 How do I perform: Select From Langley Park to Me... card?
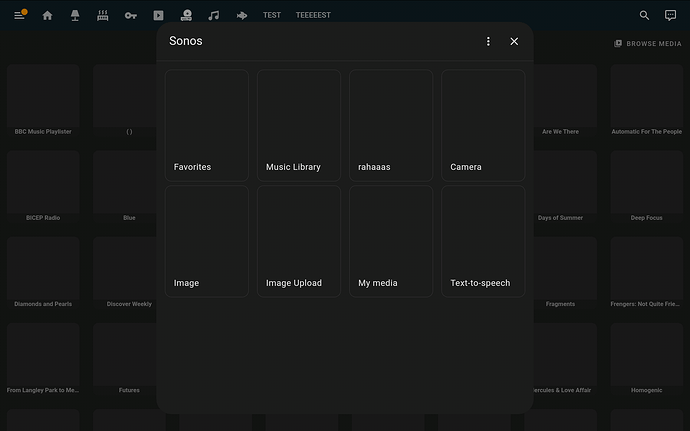coord(43,359)
